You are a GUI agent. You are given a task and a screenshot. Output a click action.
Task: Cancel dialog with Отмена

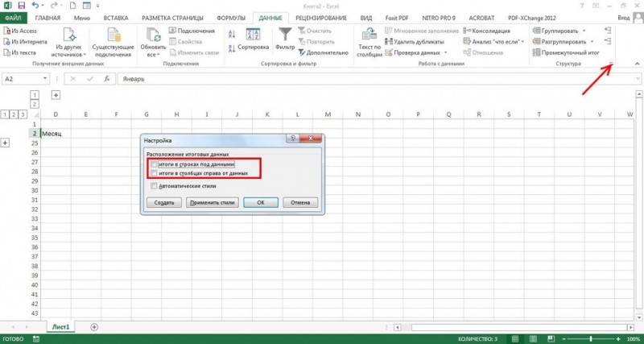(x=300, y=203)
